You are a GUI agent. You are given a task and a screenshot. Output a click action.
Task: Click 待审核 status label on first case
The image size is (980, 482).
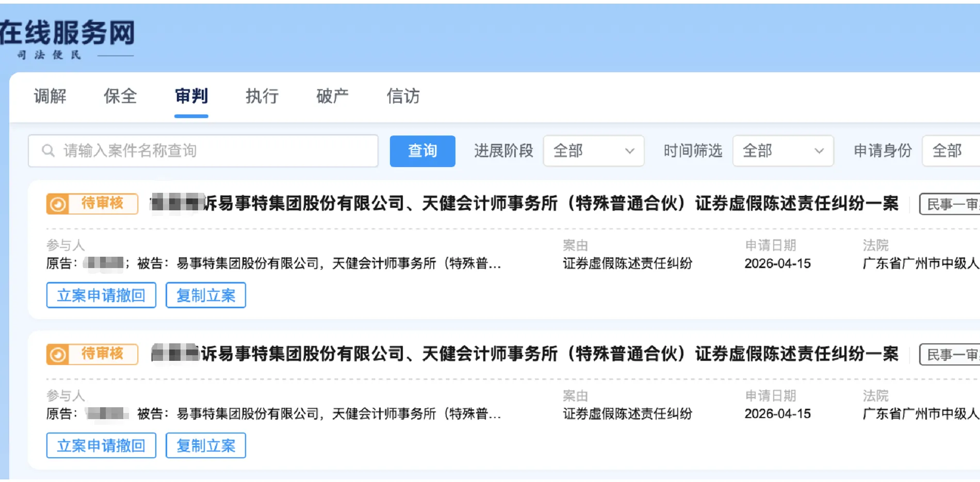point(103,203)
